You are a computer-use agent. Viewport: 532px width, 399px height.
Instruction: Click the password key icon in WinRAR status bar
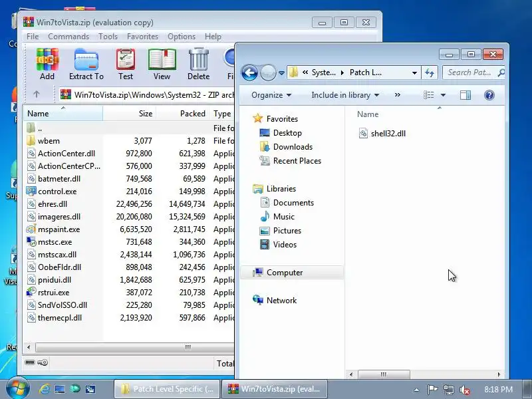tap(43, 362)
